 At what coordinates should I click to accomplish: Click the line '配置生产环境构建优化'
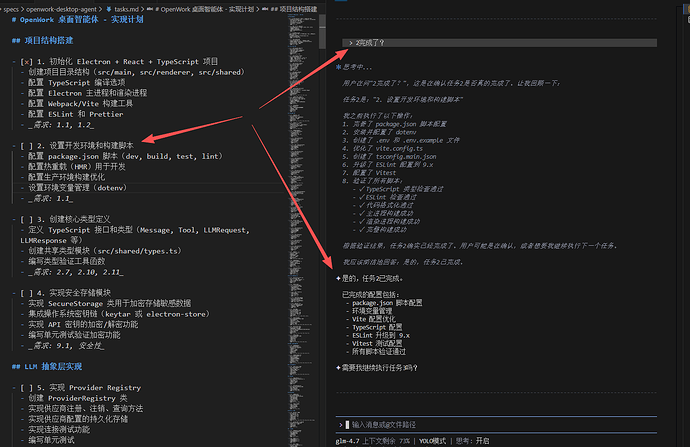(x=66, y=177)
